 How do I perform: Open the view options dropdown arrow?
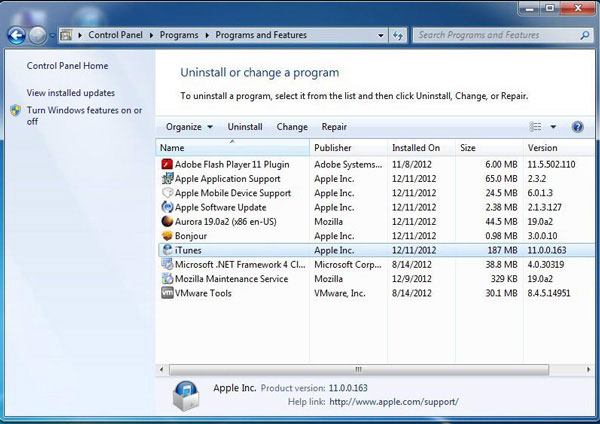(553, 127)
